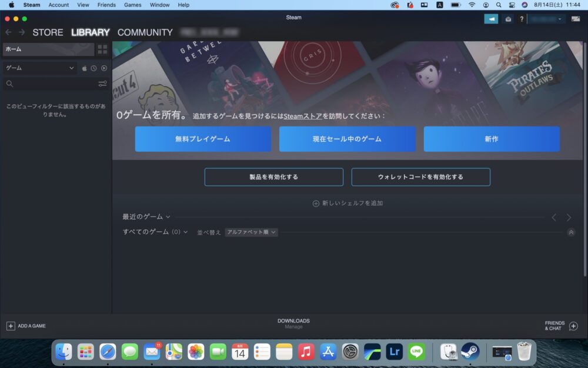Image resolution: width=588 pixels, height=368 pixels.
Task: Open the Steam question mark help icon
Action: tap(521, 19)
